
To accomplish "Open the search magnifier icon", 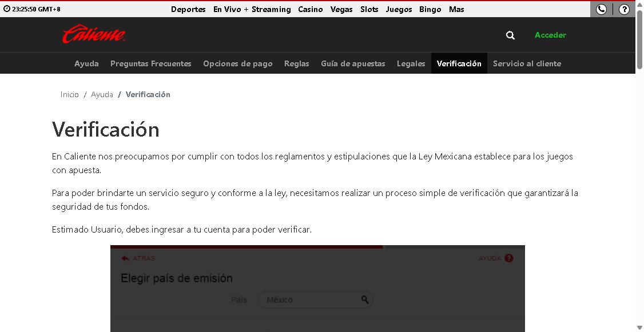I will [x=510, y=35].
